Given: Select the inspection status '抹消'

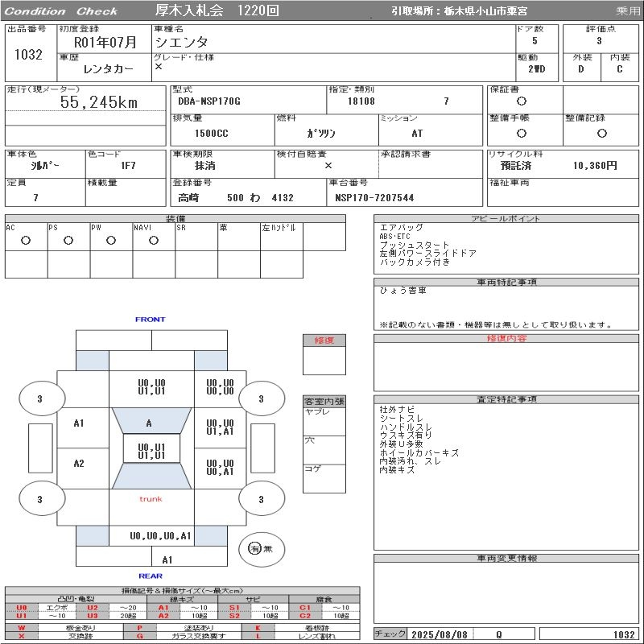Looking at the screenshot, I should pyautogui.click(x=204, y=166).
